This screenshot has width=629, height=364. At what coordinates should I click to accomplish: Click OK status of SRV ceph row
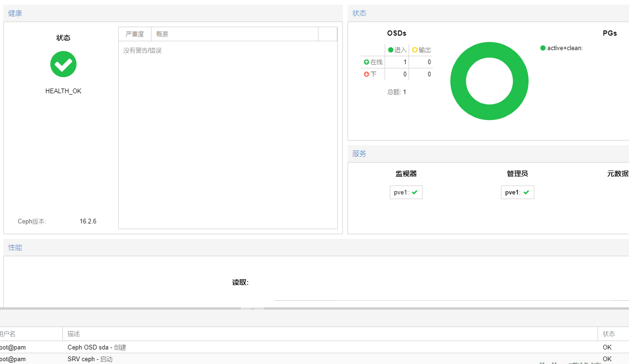[607, 359]
